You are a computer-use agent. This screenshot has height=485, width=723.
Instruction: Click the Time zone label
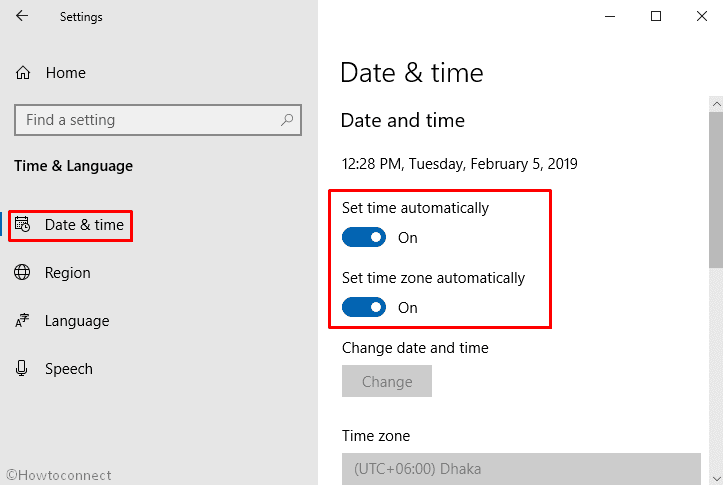coord(376,436)
